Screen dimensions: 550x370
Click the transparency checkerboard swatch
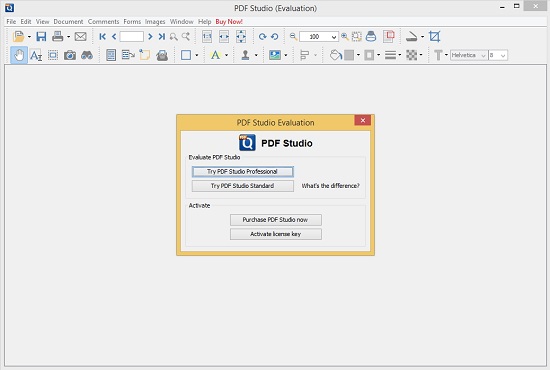(411, 55)
